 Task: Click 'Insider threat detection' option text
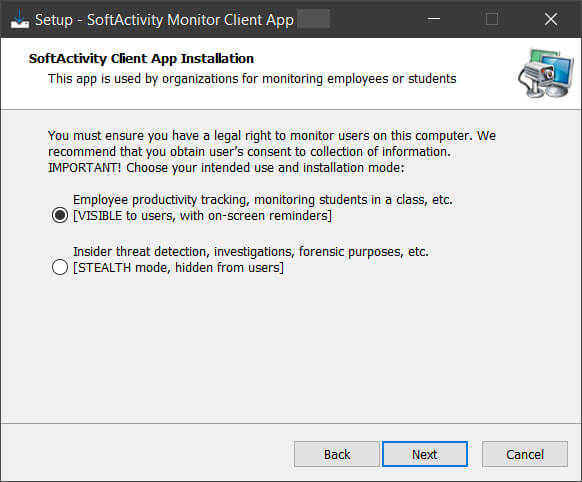tap(251, 252)
